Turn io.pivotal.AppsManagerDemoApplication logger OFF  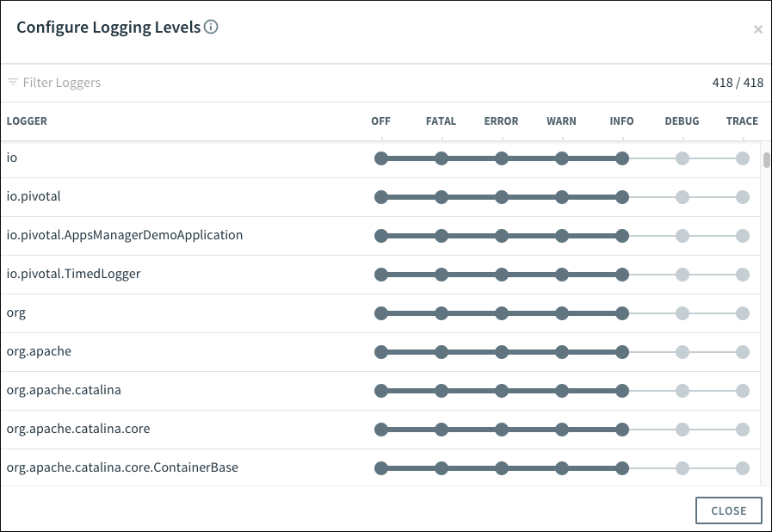click(x=381, y=236)
